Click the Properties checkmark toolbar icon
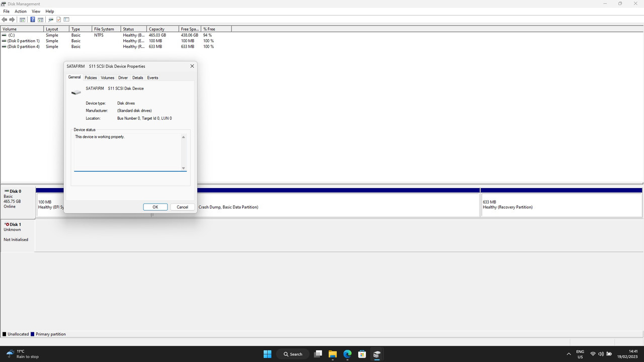Screen dimensions: 644x362 [x=58, y=20]
